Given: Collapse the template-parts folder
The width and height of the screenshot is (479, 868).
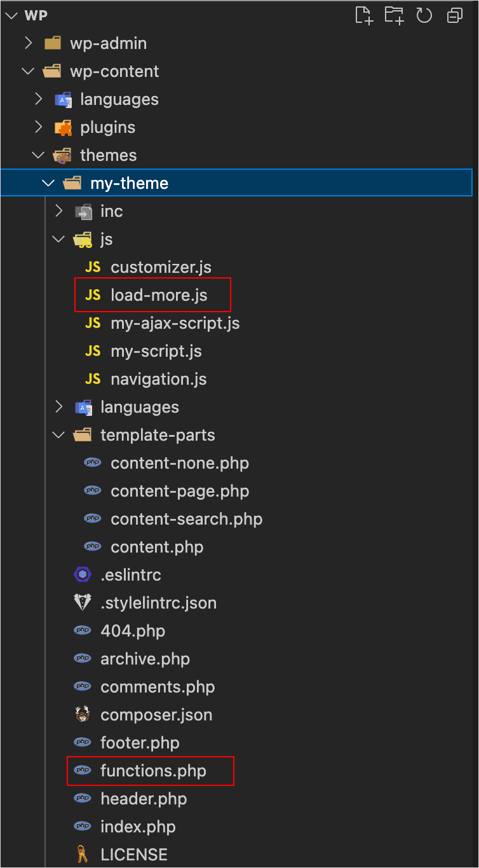Looking at the screenshot, I should point(58,435).
